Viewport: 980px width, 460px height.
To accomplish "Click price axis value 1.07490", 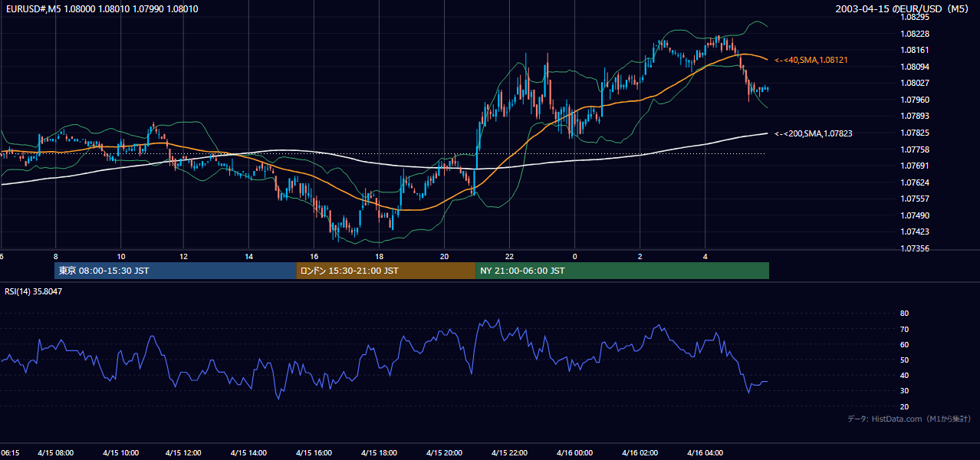I will pos(915,215).
